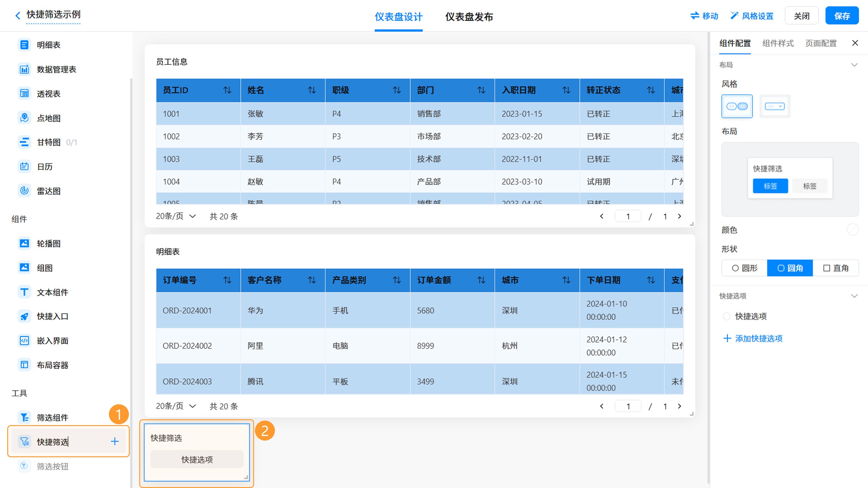Sort by 转正状态 column

(x=651, y=90)
